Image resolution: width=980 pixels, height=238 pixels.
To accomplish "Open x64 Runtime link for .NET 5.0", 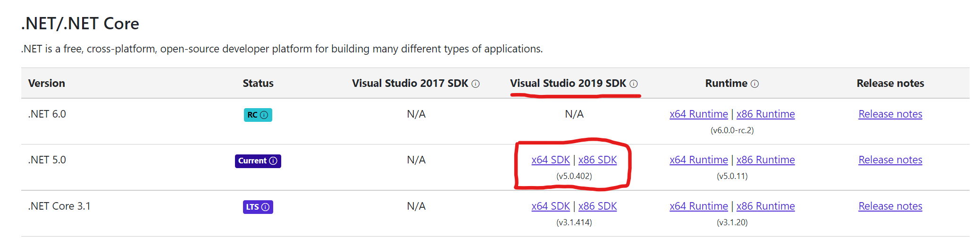I will pos(699,160).
